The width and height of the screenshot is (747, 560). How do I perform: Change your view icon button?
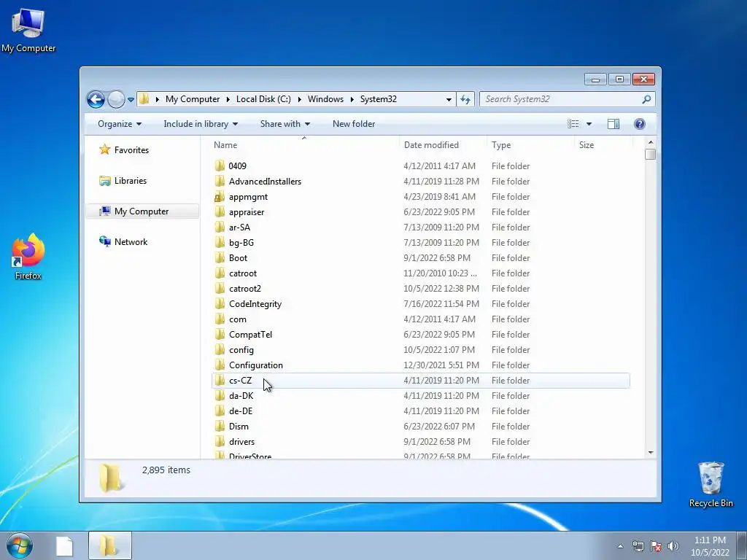(573, 124)
